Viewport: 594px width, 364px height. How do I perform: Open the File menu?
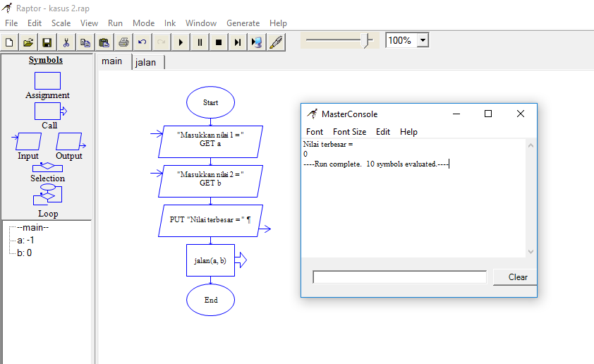[11, 23]
